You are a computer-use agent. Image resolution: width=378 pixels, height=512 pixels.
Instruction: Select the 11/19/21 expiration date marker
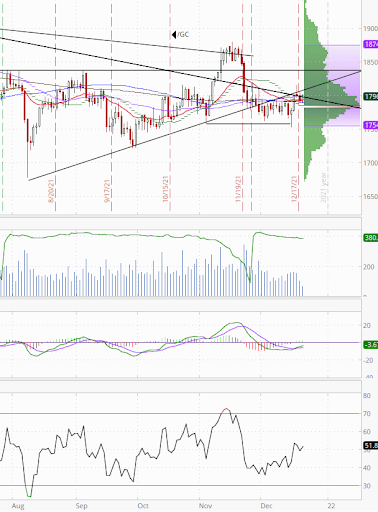(238, 189)
